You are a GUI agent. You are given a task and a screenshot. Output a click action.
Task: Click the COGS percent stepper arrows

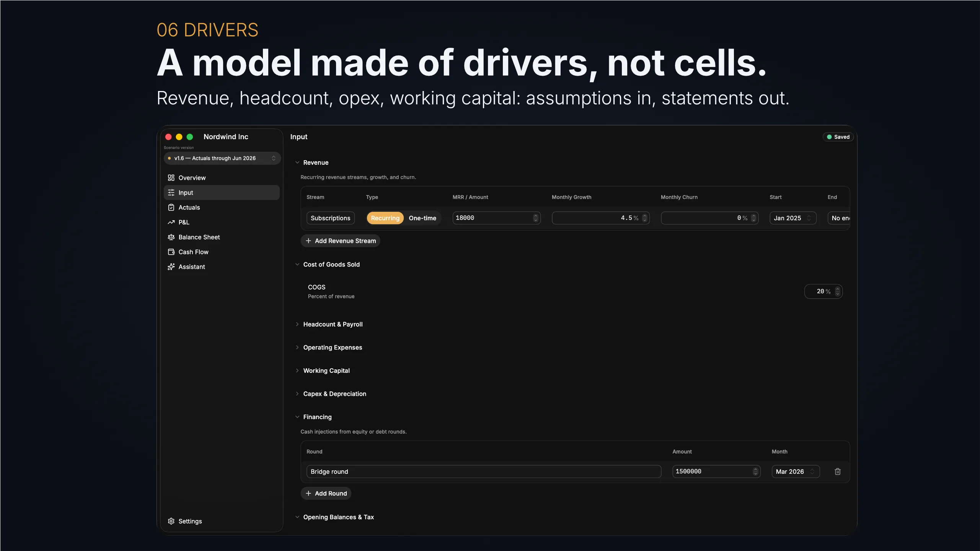(837, 291)
